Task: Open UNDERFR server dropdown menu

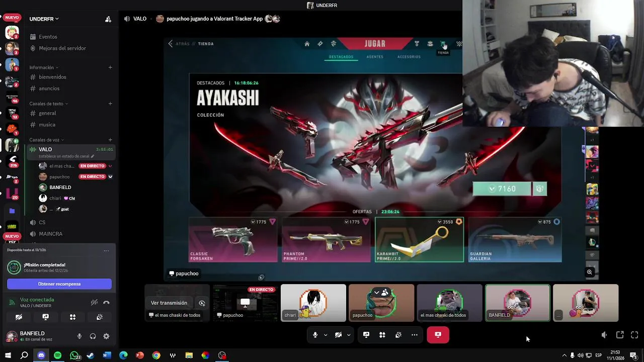Action: click(x=44, y=19)
